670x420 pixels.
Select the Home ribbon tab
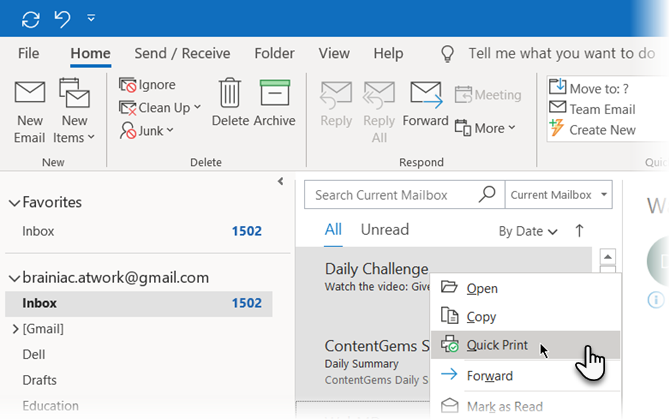pos(91,53)
